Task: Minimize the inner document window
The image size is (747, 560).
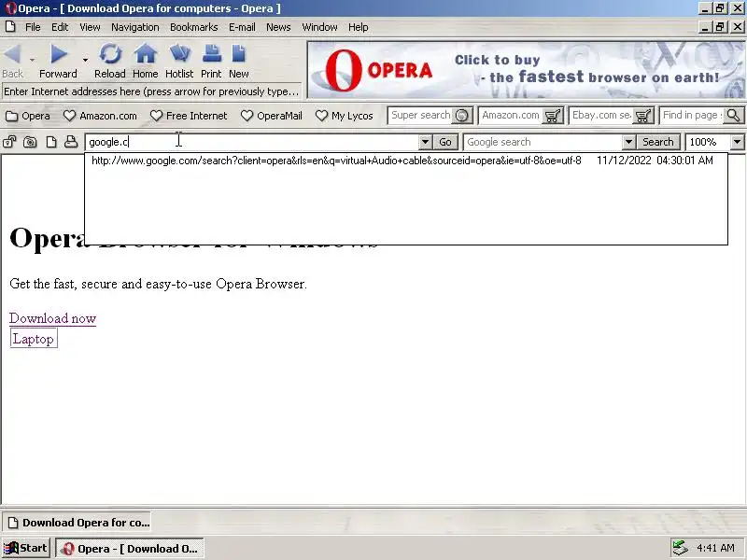Action: tap(705, 27)
